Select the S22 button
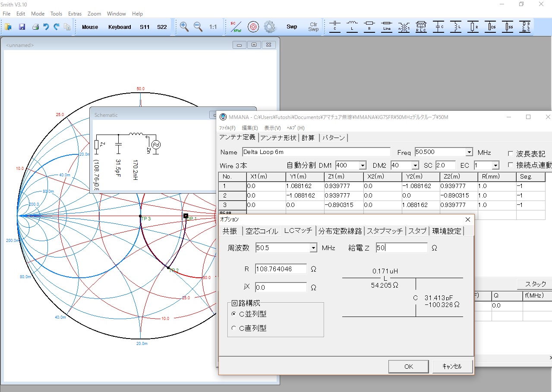 [162, 27]
